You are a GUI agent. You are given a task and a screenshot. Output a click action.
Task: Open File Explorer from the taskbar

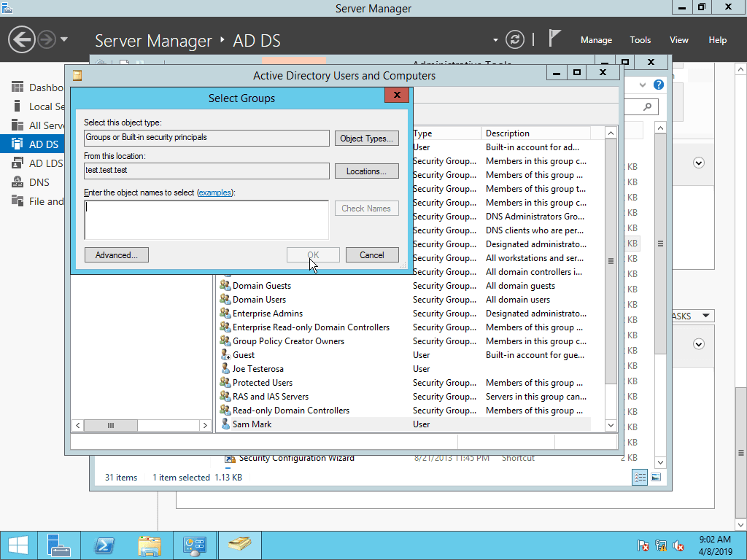tap(149, 545)
